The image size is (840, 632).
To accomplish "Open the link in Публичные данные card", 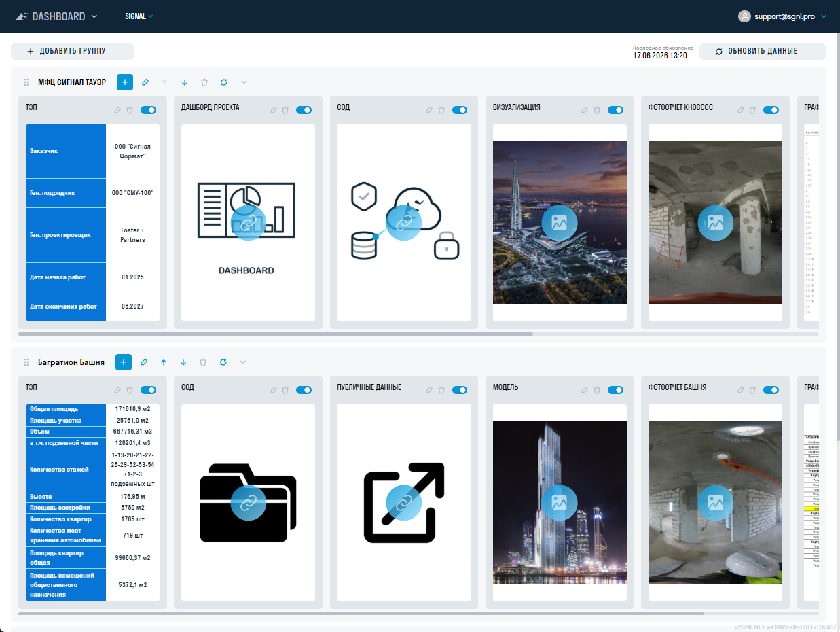I will pos(404,503).
